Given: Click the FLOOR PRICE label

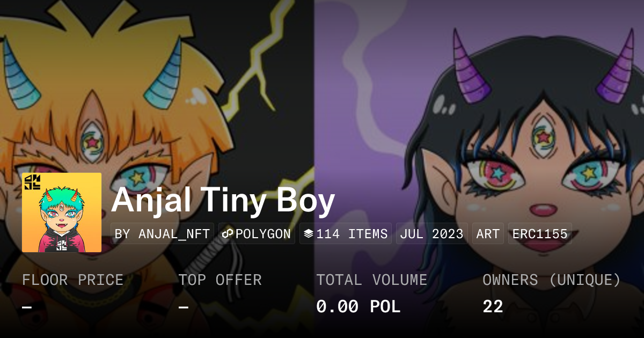Looking at the screenshot, I should pyautogui.click(x=73, y=280).
